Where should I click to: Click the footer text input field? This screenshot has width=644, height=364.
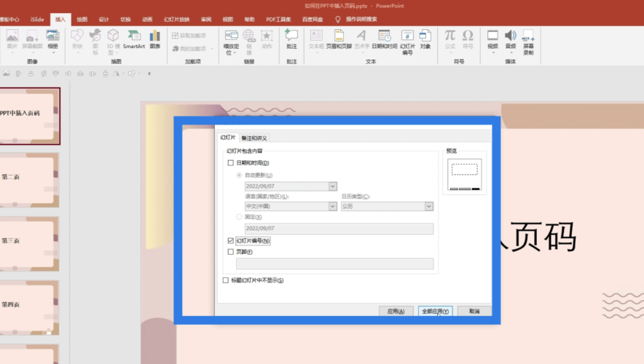click(334, 264)
